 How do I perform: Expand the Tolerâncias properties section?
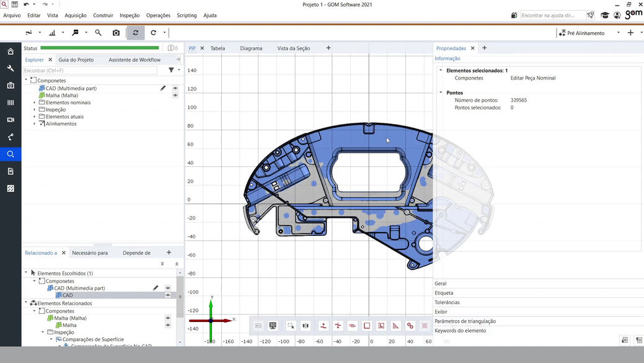(447, 303)
